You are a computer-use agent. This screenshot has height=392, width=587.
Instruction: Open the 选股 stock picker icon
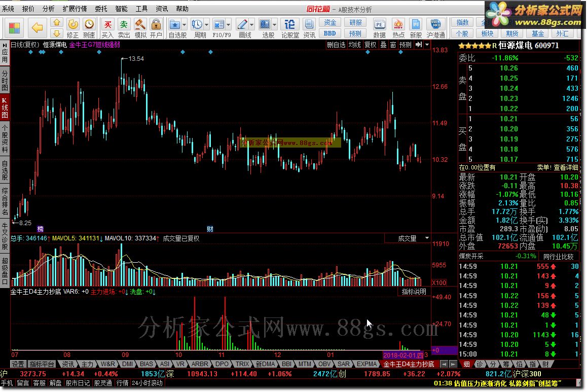click(x=265, y=28)
